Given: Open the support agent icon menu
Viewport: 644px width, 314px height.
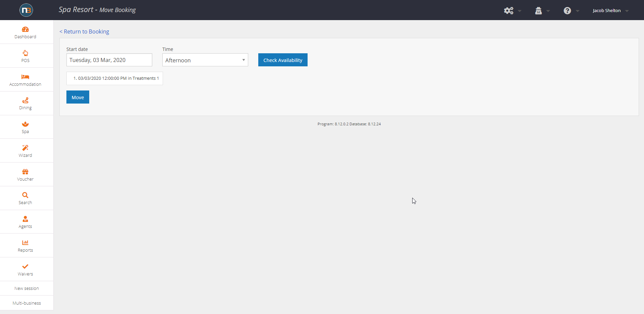Looking at the screenshot, I should (x=538, y=11).
